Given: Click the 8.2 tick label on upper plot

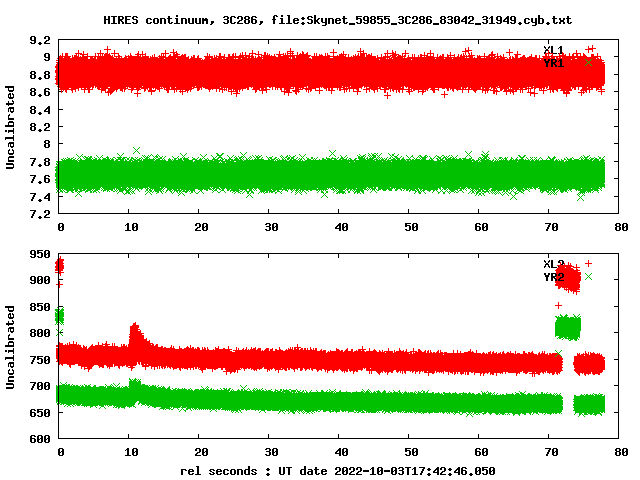Looking at the screenshot, I should [x=40, y=127].
